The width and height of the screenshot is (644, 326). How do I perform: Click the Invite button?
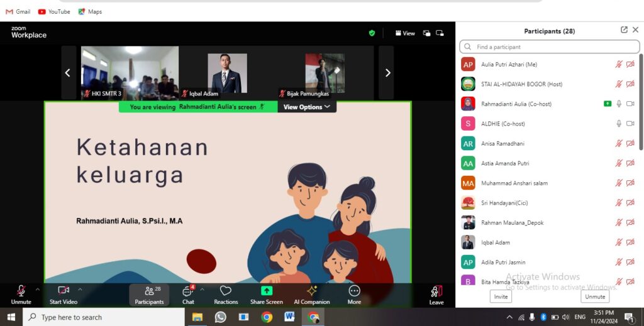tap(501, 296)
